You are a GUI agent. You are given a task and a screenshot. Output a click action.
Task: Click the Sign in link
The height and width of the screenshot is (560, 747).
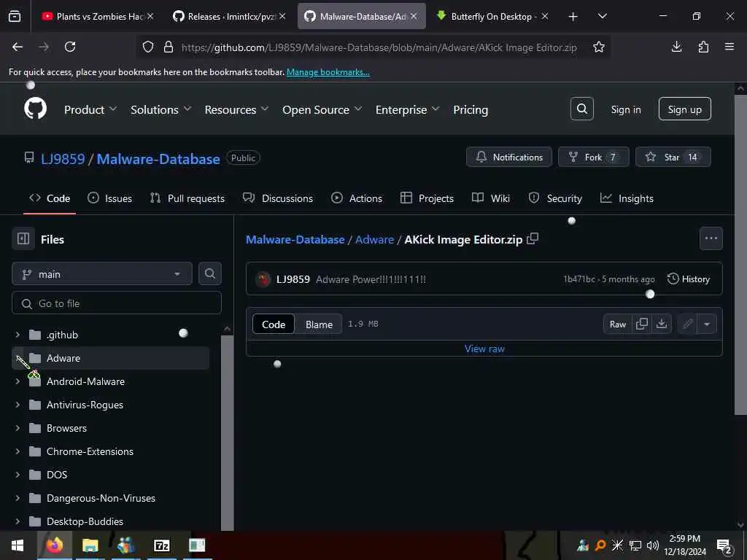(x=626, y=109)
